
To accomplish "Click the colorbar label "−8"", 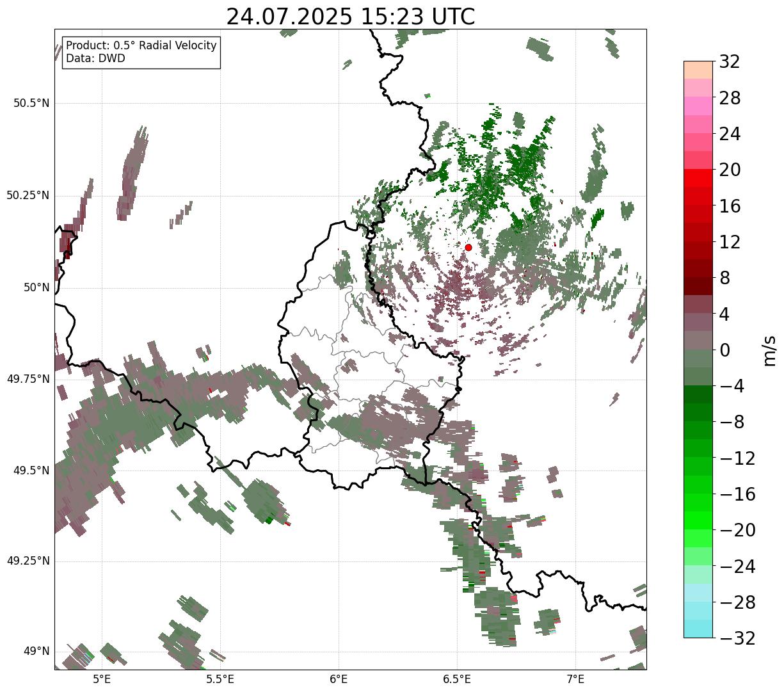I will pyautogui.click(x=732, y=422).
